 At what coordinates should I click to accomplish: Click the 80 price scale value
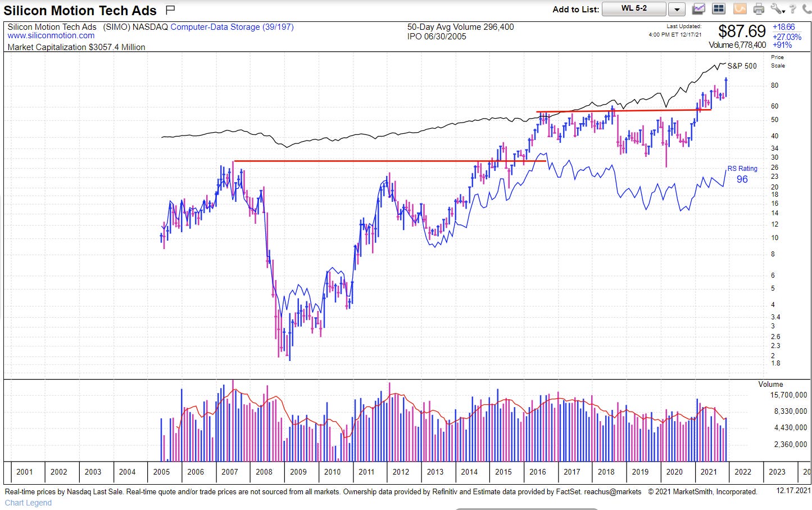click(775, 85)
